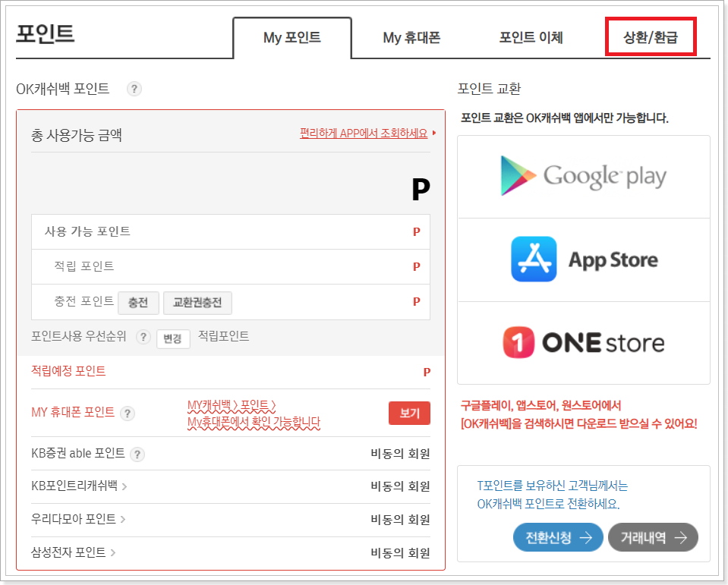The image size is (728, 585).
Task: Select the 포인트 이체 tab
Action: (x=531, y=39)
